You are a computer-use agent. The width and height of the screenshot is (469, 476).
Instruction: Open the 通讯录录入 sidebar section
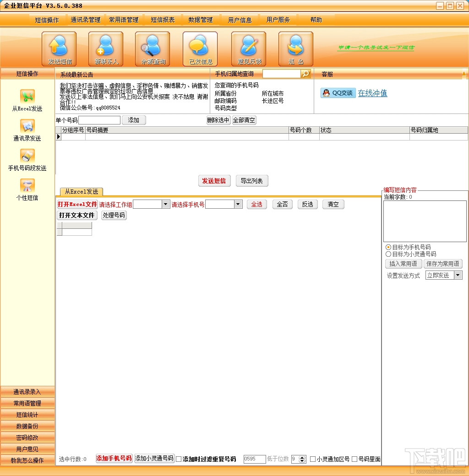pos(27,392)
